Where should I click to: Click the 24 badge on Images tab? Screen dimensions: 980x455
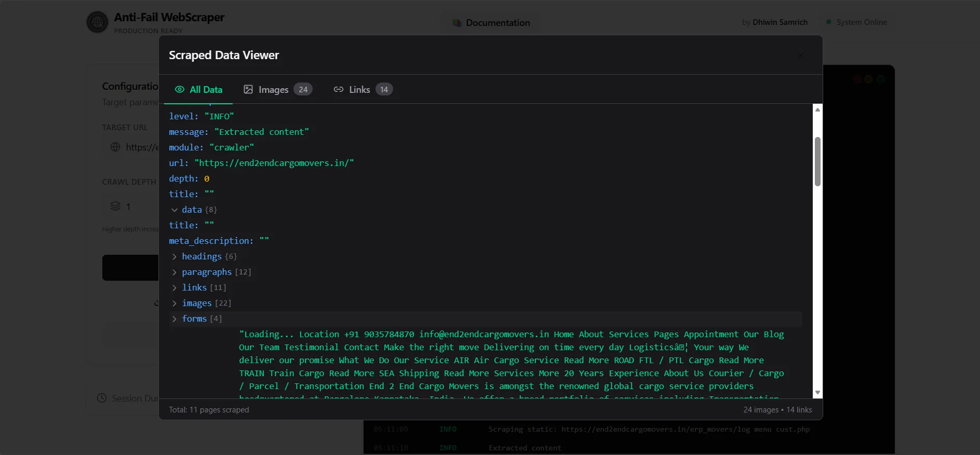pos(303,89)
